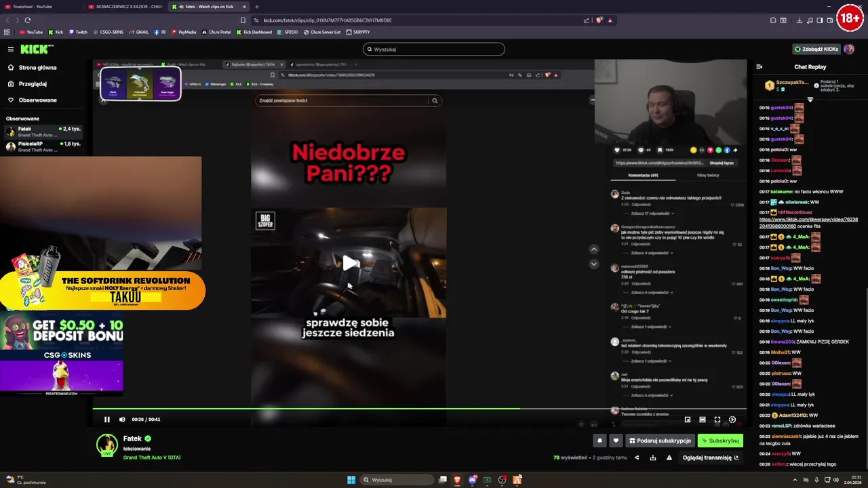Enable notifications with the bell button

(x=599, y=441)
